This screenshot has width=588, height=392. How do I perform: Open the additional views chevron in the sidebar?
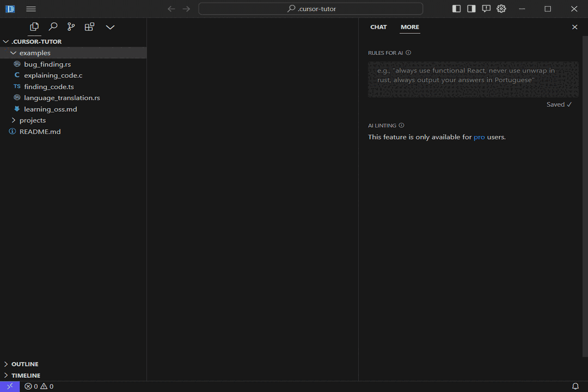click(110, 26)
